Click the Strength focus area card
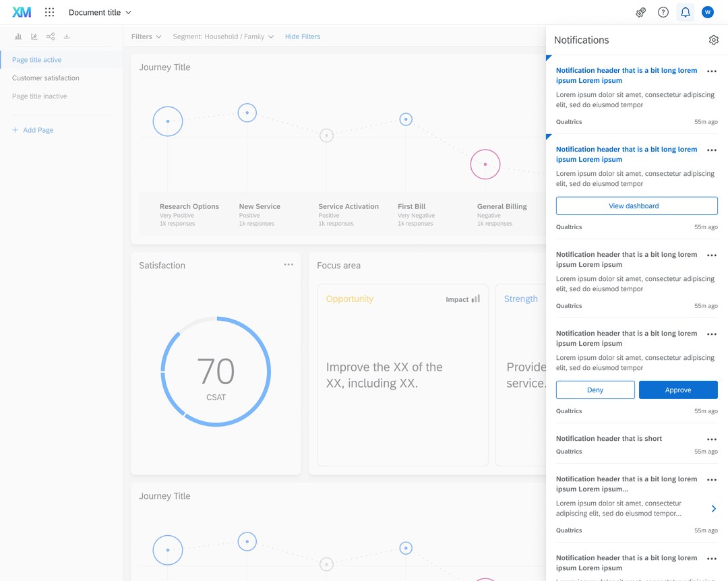This screenshot has width=728, height=581. (520, 375)
